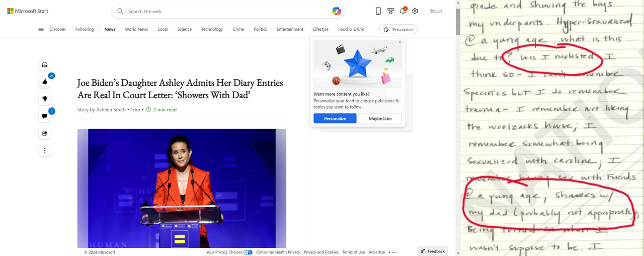Expand footer more links ellipsis
The height and width of the screenshot is (256, 644).
point(392,252)
